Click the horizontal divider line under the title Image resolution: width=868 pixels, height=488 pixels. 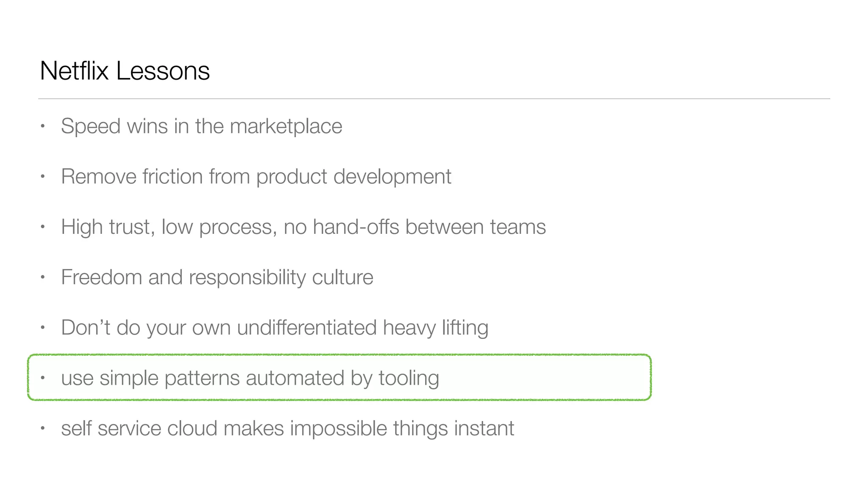coord(434,99)
